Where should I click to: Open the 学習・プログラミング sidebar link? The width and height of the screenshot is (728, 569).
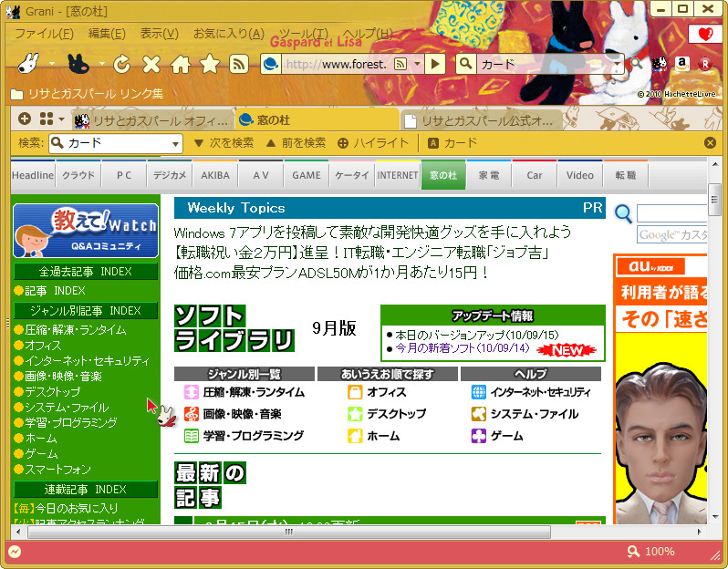pyautogui.click(x=70, y=423)
